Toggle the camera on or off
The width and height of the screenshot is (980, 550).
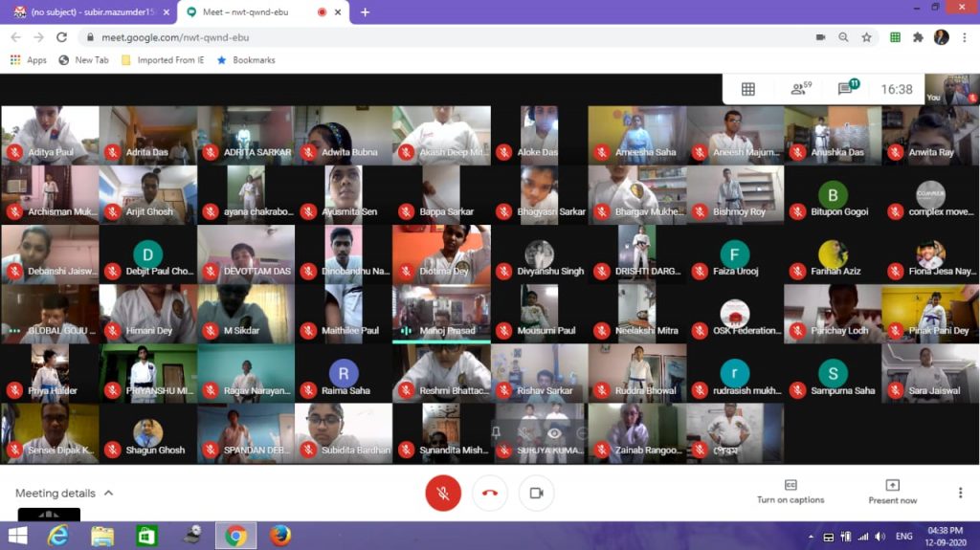[x=536, y=493]
